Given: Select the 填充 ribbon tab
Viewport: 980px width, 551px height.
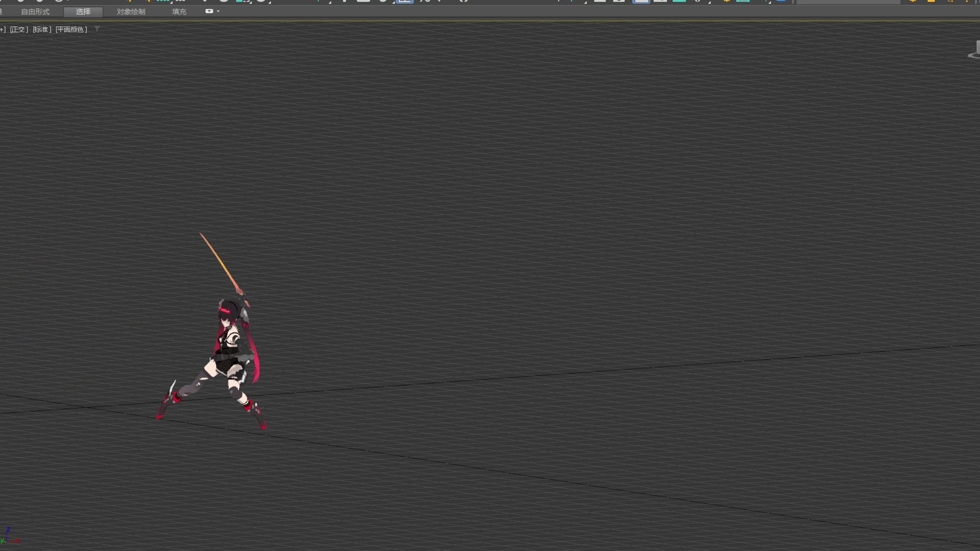Looking at the screenshot, I should pyautogui.click(x=179, y=12).
